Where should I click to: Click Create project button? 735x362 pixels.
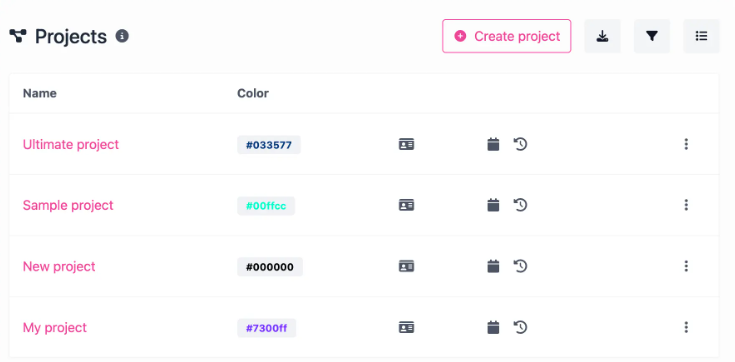pos(507,36)
